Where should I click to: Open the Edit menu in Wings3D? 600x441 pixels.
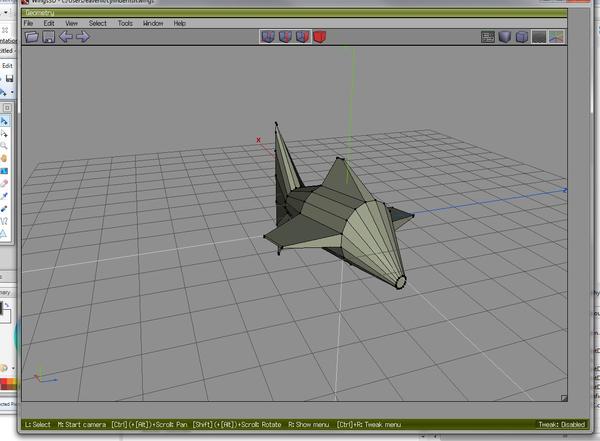(49, 23)
